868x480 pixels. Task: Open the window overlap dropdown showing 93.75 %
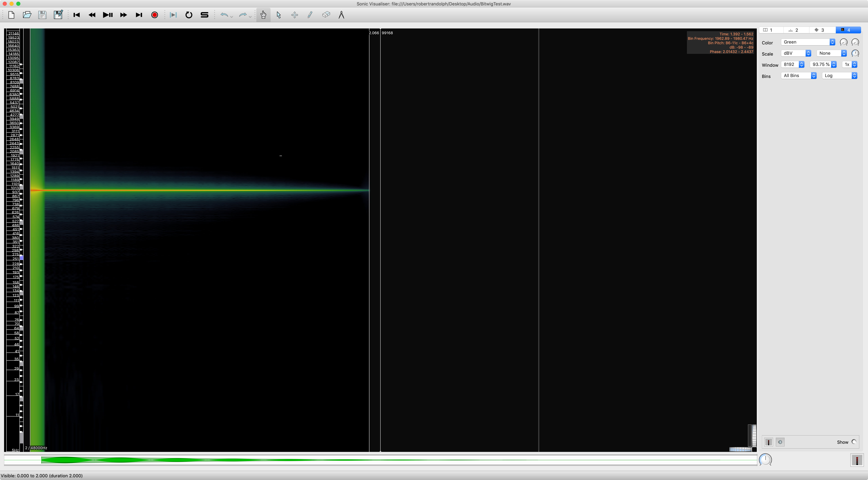click(823, 65)
